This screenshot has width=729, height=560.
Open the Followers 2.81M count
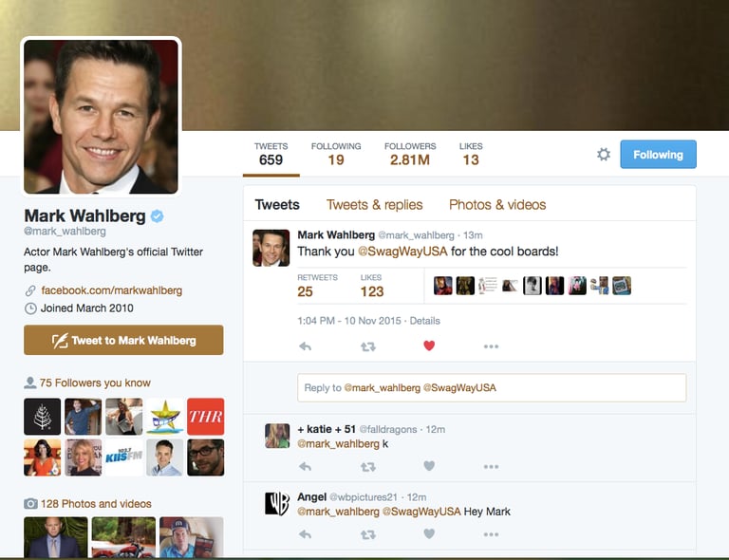click(x=410, y=155)
